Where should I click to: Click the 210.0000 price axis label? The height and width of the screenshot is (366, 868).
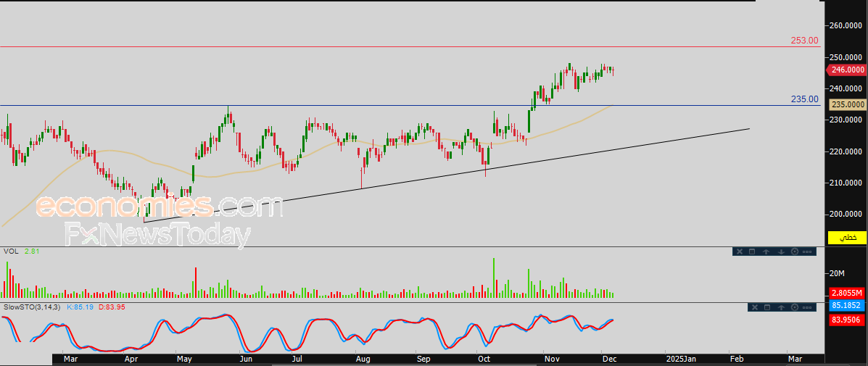(847, 183)
